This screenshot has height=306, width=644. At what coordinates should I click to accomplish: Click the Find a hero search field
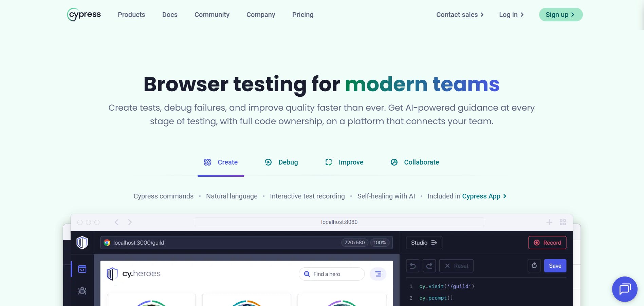click(x=332, y=274)
